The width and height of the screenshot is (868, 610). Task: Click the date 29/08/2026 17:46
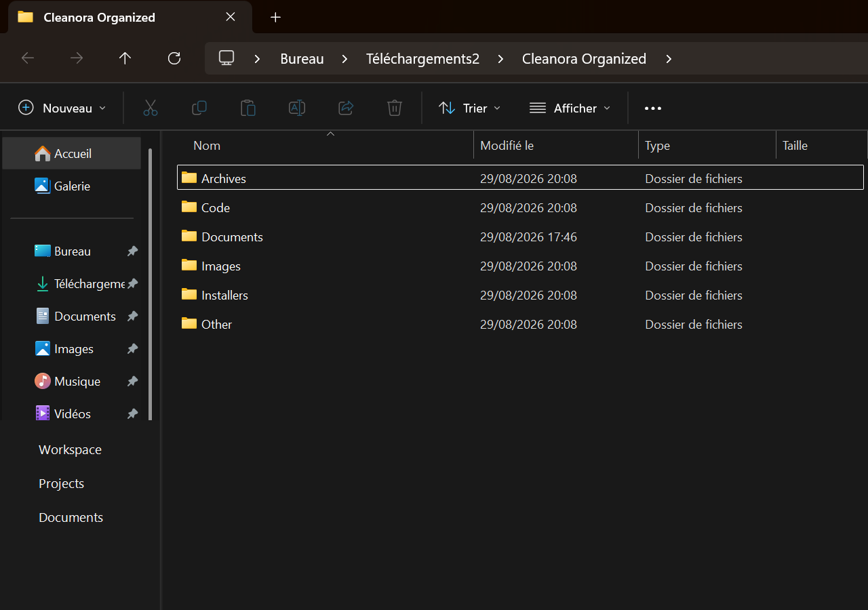(528, 237)
